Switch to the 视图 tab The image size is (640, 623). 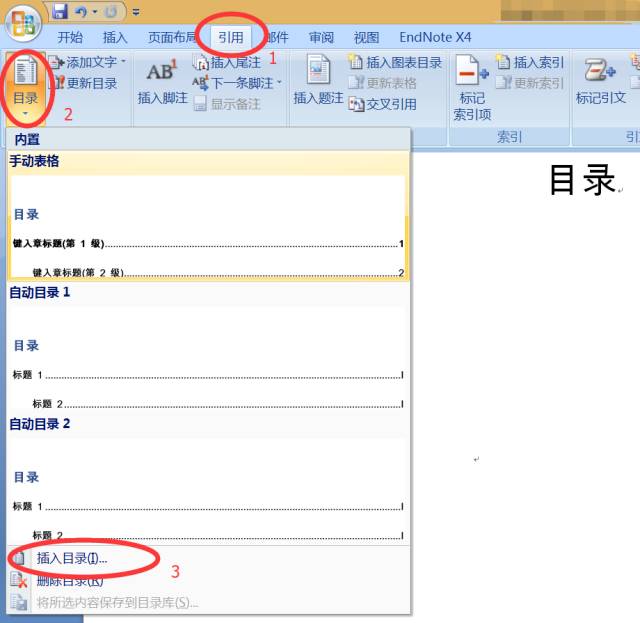point(366,37)
